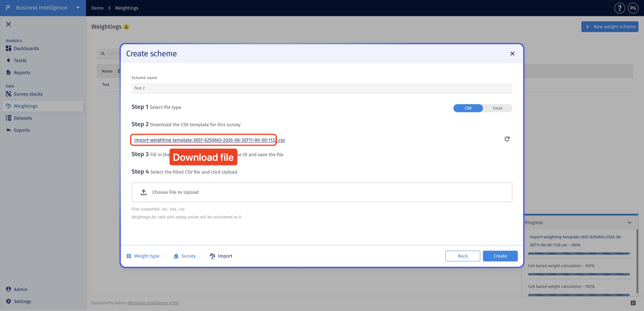Select CSV file type
Screen dimensions: 644x311
click(x=468, y=108)
